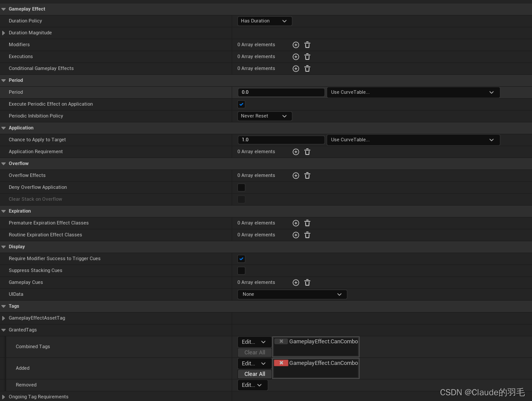This screenshot has height=401, width=532.
Task: Toggle Execute Periodic Effect on Application
Action: 241,104
